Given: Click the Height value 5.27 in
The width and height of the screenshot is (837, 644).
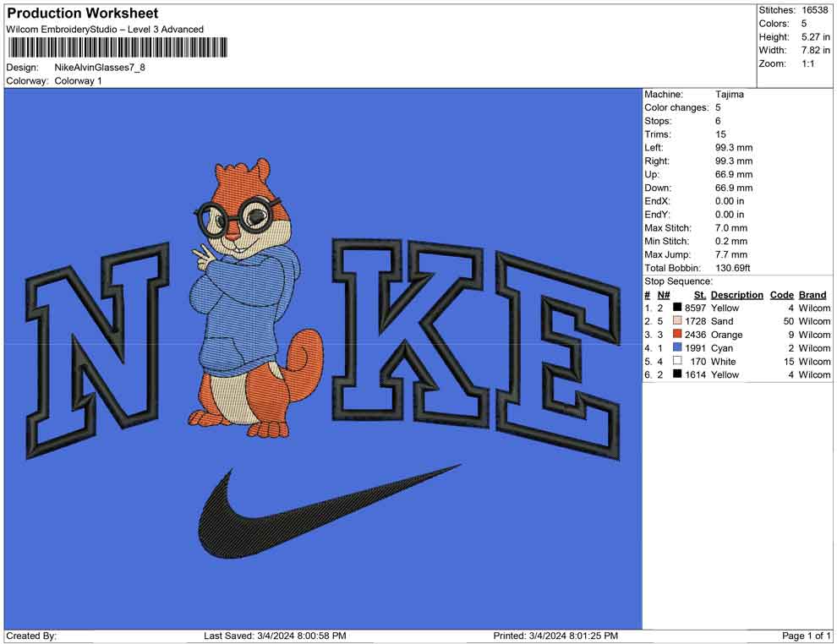Looking at the screenshot, I should click(816, 37).
